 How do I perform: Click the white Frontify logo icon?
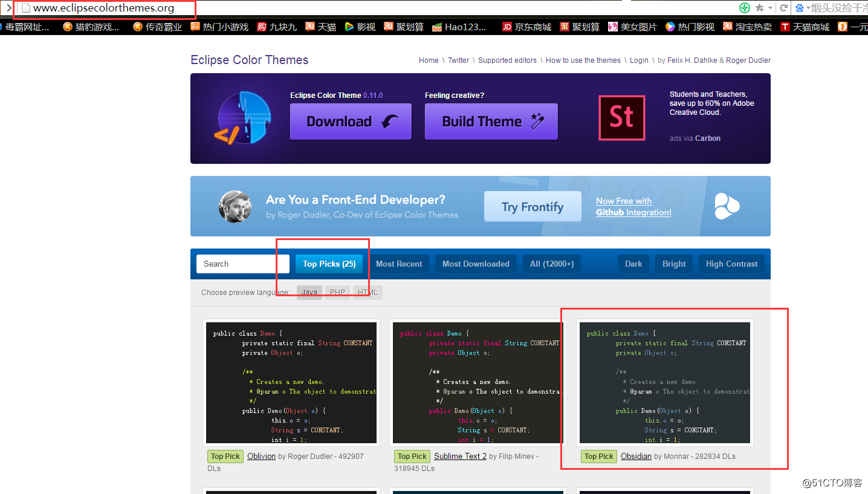pos(727,207)
